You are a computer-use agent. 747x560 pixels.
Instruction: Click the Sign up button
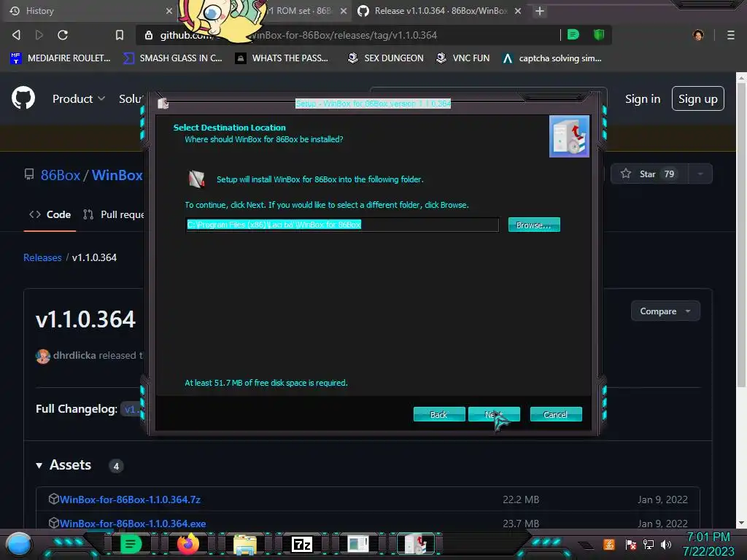(698, 98)
